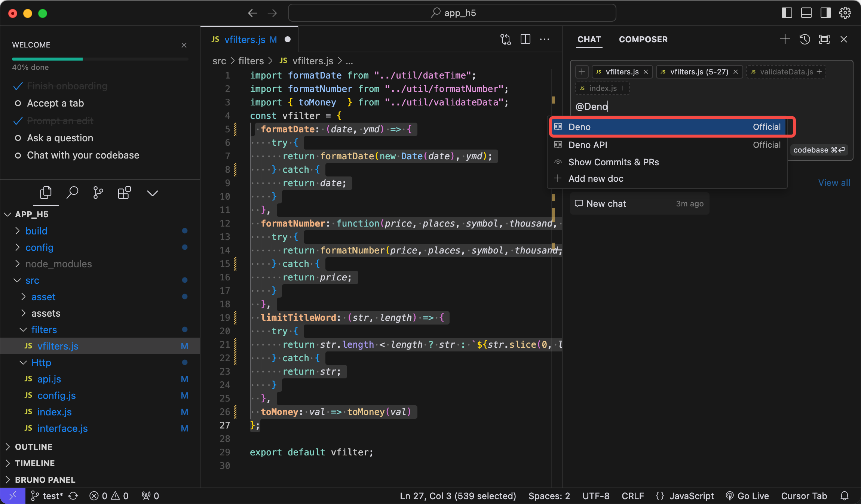
Task: Toggle the primary sidebar layout icon
Action: 787,13
